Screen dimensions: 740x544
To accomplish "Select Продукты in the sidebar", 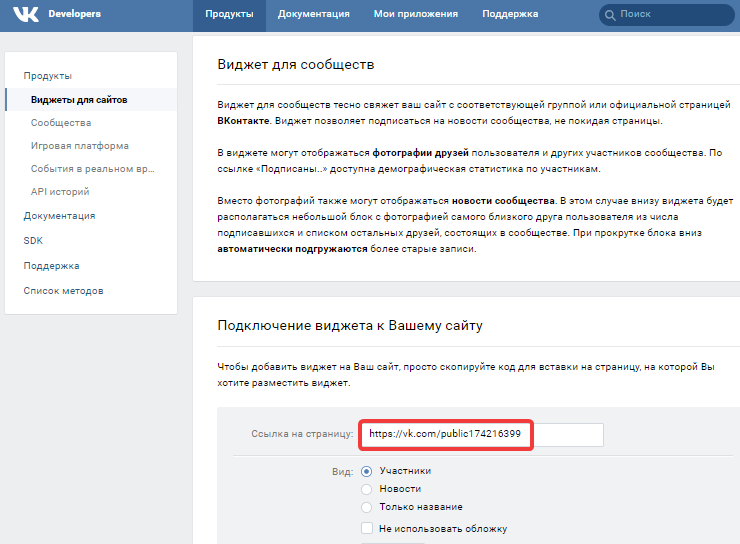I will 48,76.
